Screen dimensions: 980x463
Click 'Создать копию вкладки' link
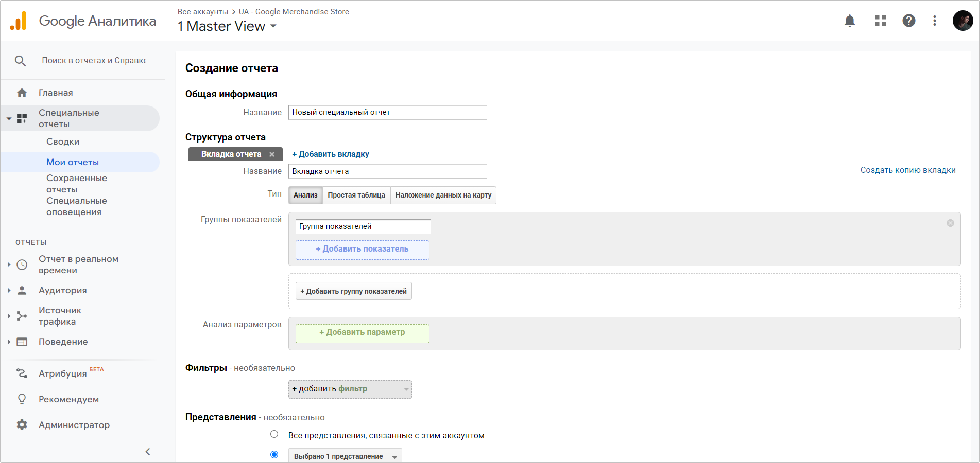[x=908, y=170]
